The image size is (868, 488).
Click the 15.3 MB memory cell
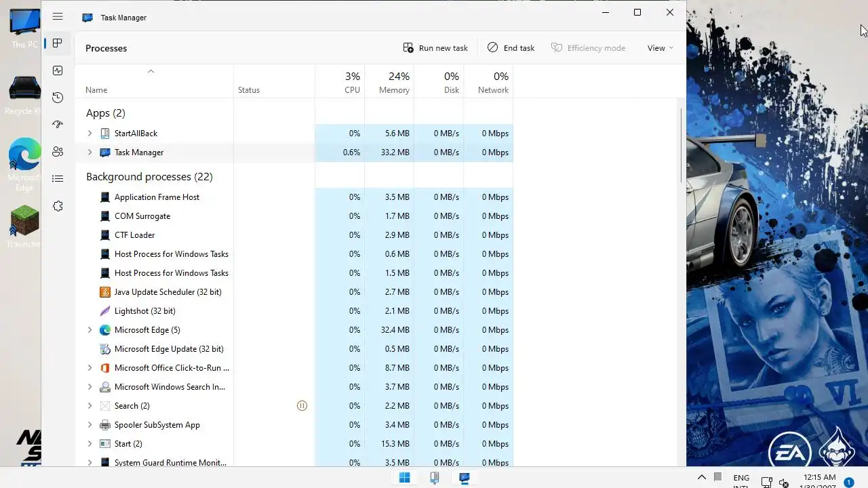[389, 444]
